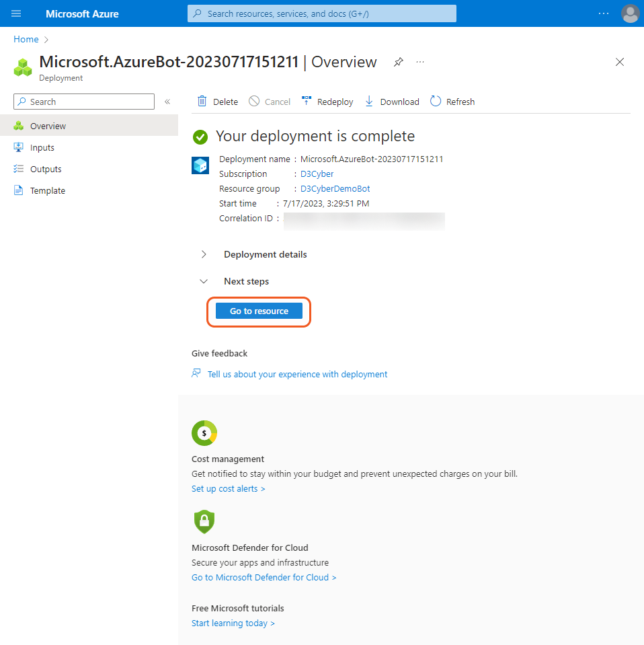This screenshot has width=644, height=645.
Task: Go to Home breadcrumb
Action: click(x=26, y=39)
